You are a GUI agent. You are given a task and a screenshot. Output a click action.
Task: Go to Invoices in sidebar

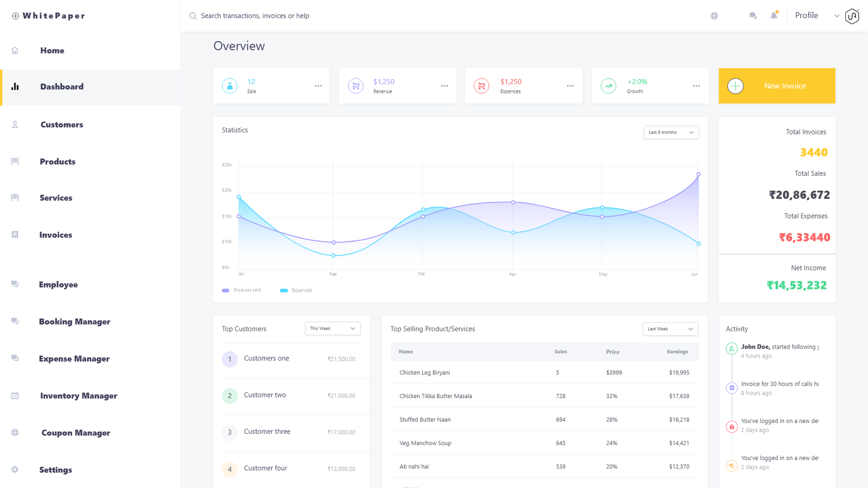tap(55, 235)
